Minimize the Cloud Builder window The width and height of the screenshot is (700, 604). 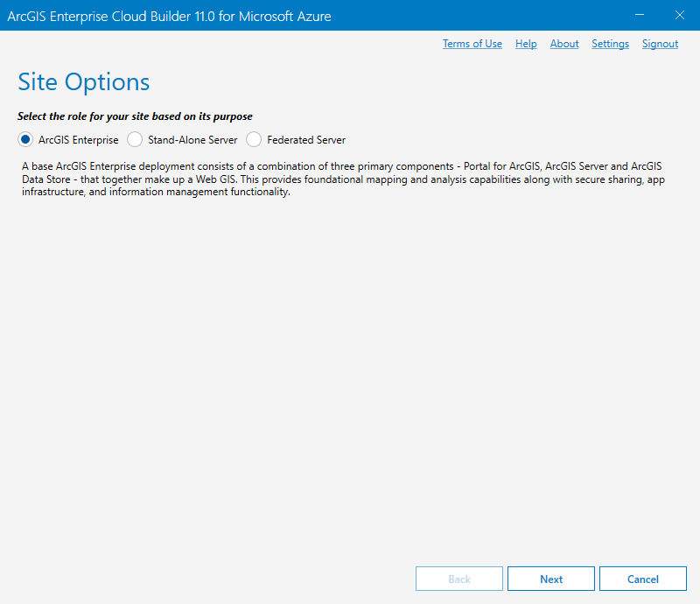coord(640,15)
